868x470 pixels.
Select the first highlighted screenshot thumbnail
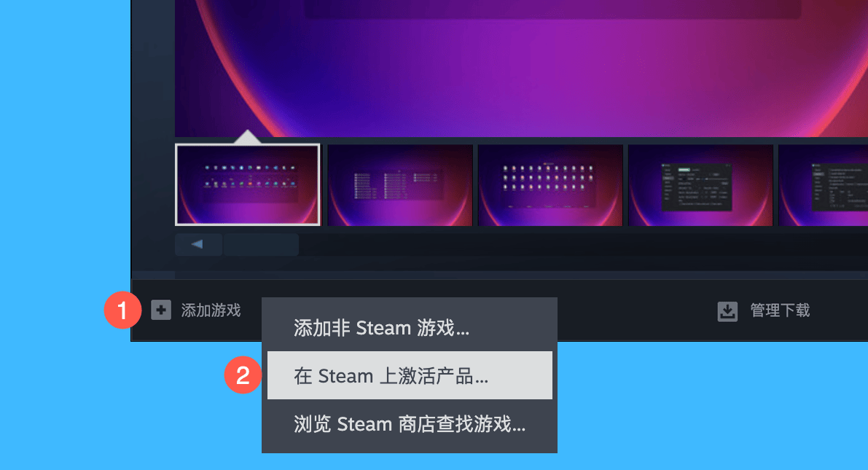point(248,185)
